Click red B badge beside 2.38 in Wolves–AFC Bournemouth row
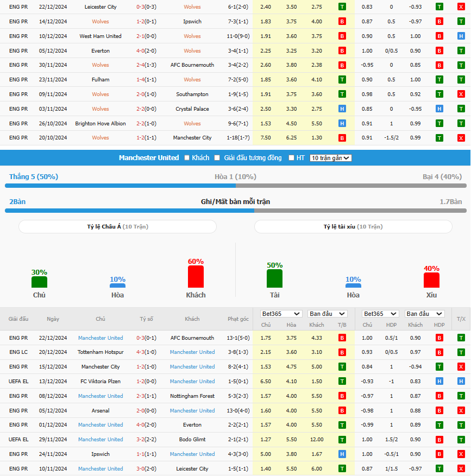Viewport: 471px width, 476px height. point(342,65)
